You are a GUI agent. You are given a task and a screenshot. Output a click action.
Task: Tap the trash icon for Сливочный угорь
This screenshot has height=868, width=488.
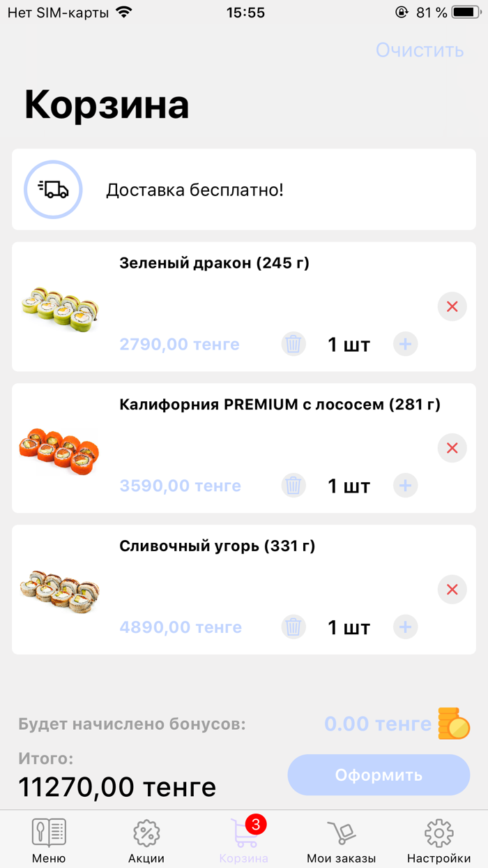point(293,627)
